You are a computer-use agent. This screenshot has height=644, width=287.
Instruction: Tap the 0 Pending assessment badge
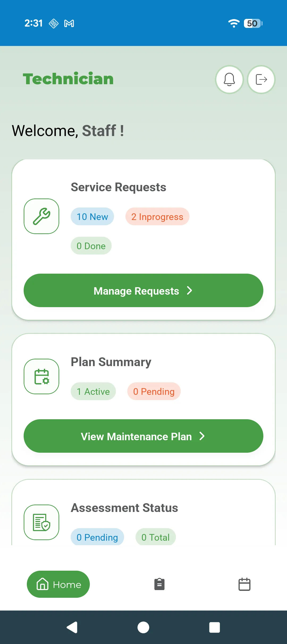(97, 537)
